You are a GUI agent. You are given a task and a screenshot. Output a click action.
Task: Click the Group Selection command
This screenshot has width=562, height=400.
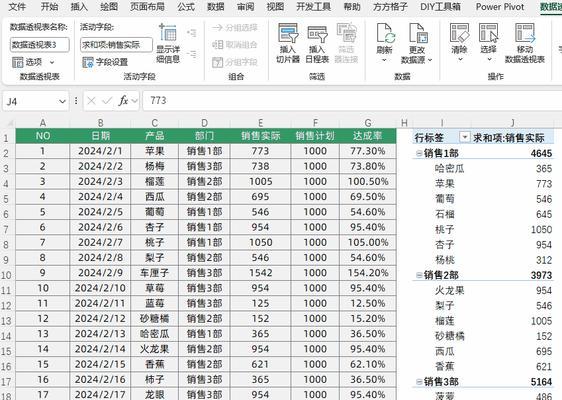click(235, 28)
